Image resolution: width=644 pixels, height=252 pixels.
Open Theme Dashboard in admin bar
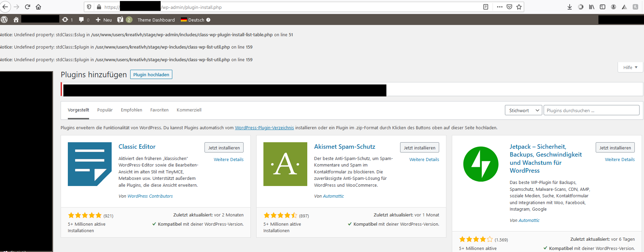(156, 20)
